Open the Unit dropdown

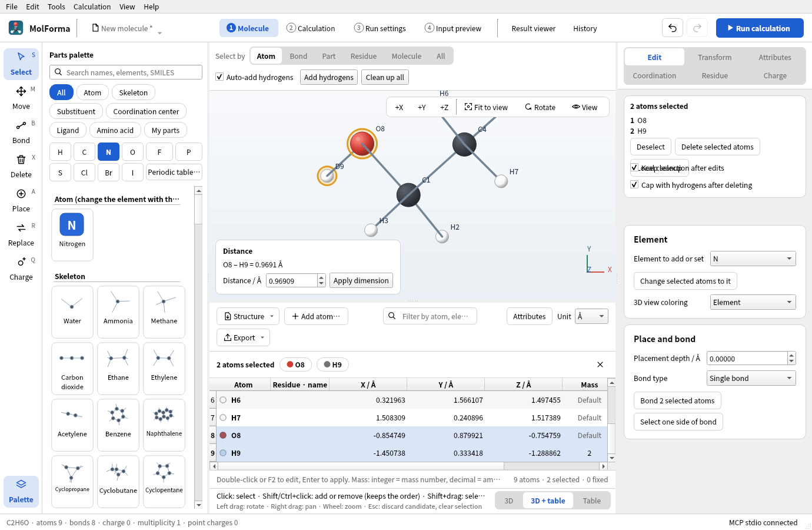click(x=591, y=316)
